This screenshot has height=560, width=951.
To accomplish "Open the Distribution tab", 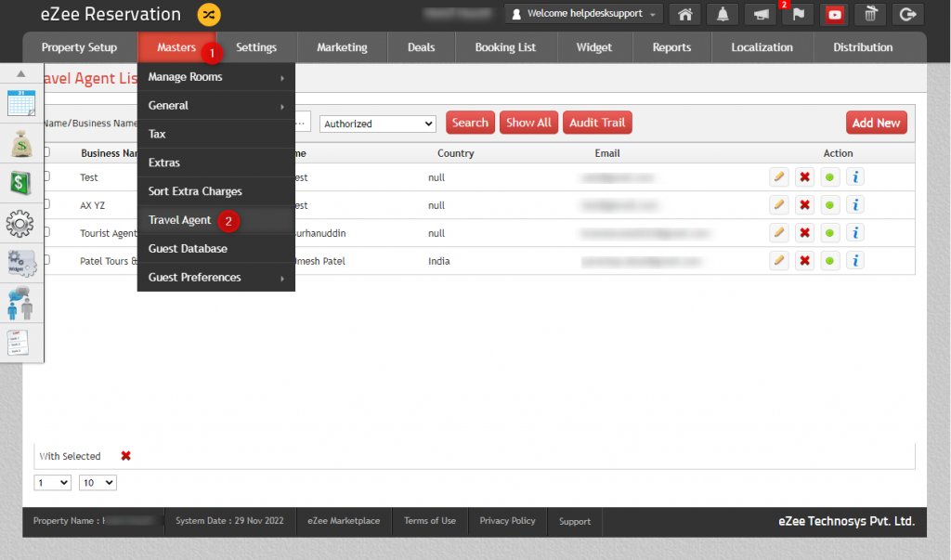I will (863, 47).
